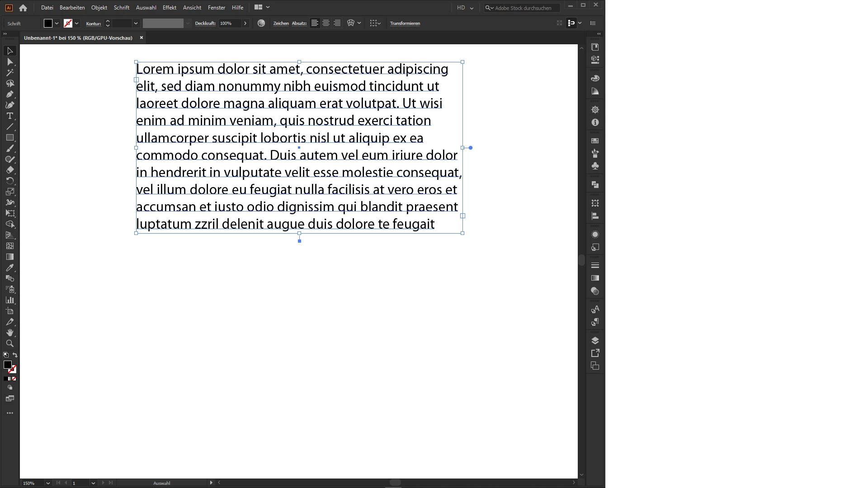Align paragraph text to the right
This screenshot has width=868, height=488.
click(x=337, y=23)
